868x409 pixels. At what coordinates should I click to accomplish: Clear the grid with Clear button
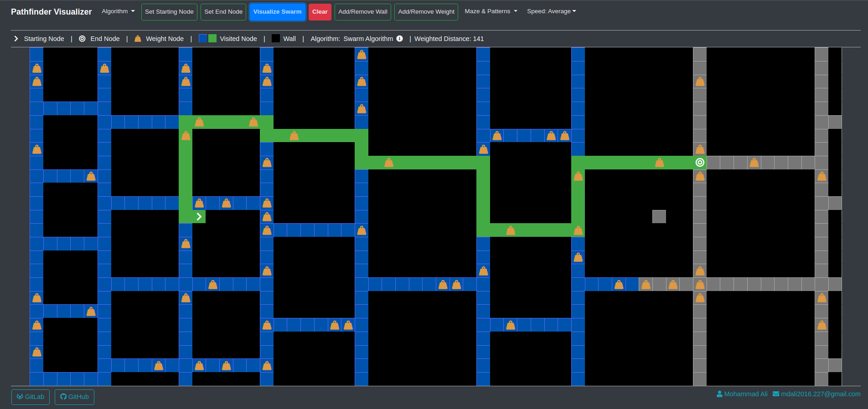click(320, 12)
